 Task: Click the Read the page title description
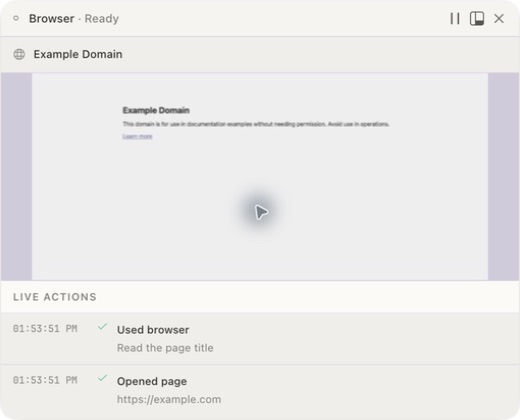(165, 348)
